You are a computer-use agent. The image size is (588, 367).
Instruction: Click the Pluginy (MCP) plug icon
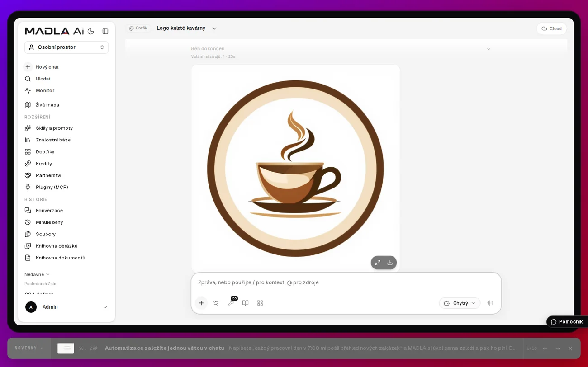pyautogui.click(x=28, y=187)
